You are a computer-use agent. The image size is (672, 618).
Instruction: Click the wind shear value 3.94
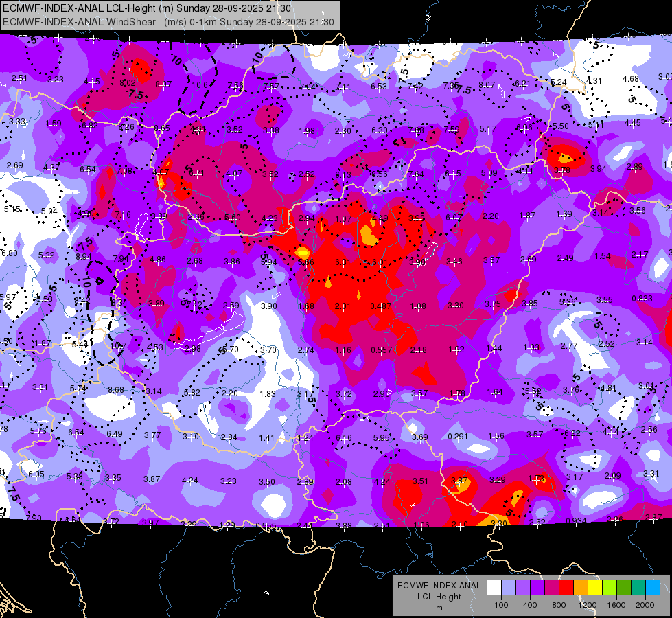(x=599, y=168)
